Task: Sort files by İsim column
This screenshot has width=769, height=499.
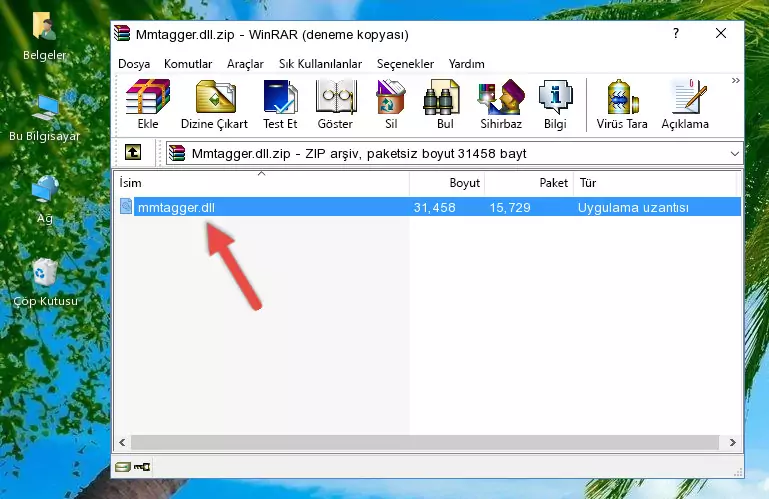Action: coord(262,183)
